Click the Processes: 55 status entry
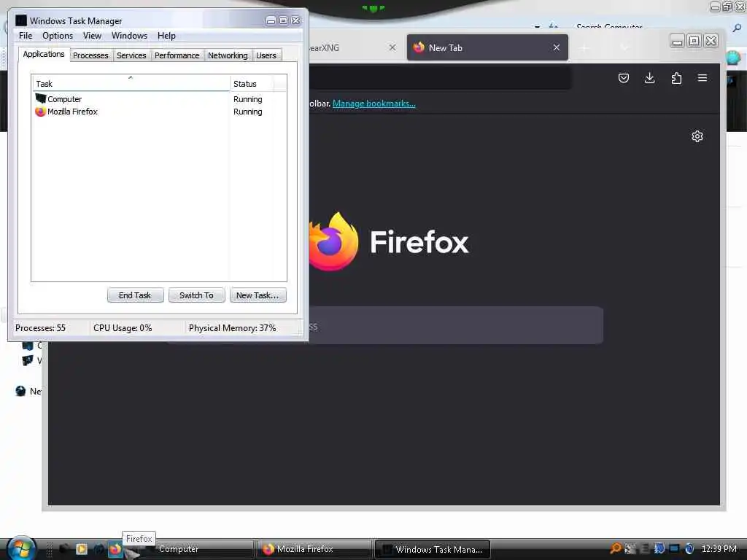747x560 pixels. 41,328
